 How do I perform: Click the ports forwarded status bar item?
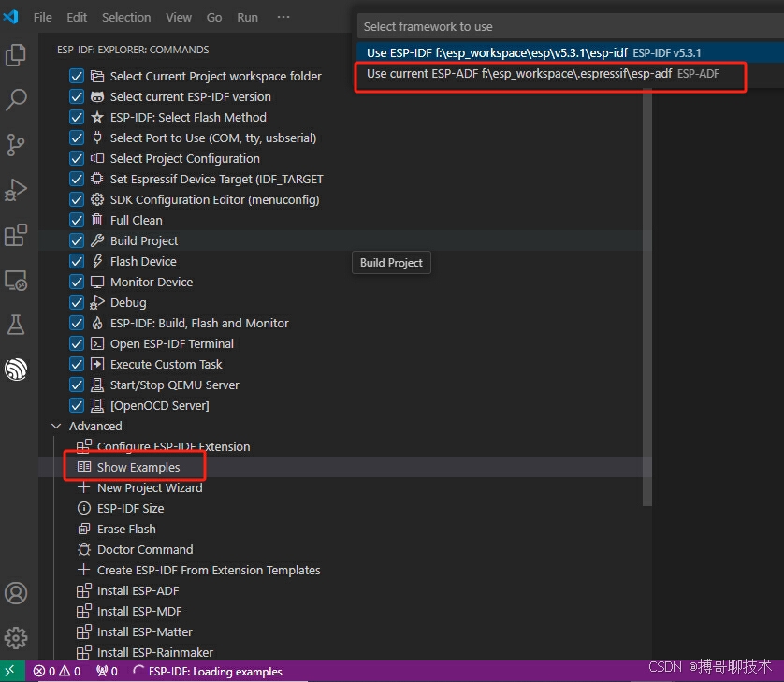tap(107, 671)
